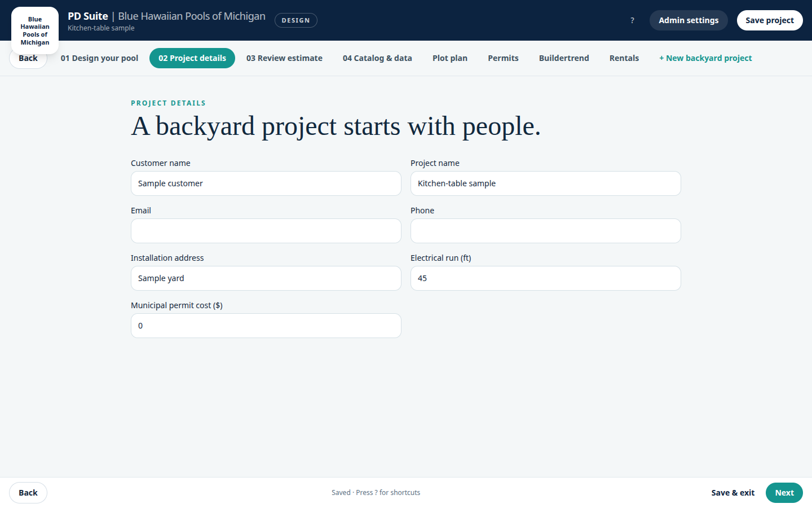The width and height of the screenshot is (812, 508).
Task: Open the 03 Review estimate tab
Action: coord(284,58)
